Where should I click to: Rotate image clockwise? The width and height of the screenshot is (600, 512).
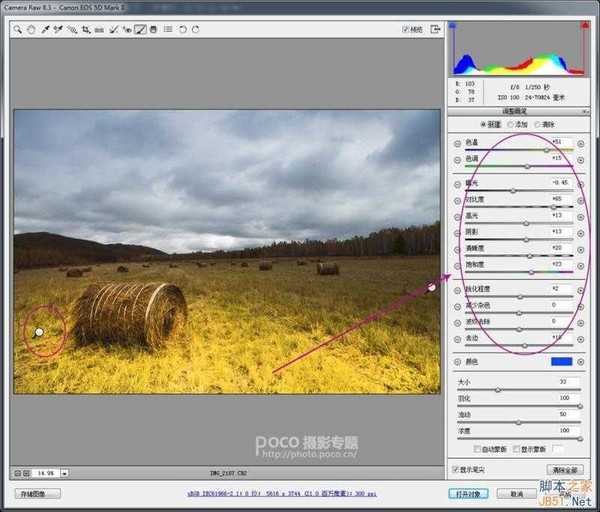[195, 30]
